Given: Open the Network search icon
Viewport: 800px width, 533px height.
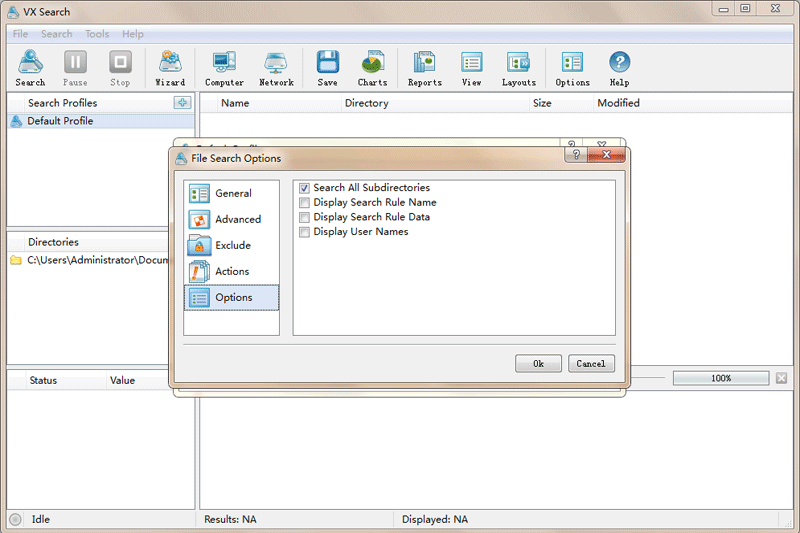Looking at the screenshot, I should pyautogui.click(x=276, y=68).
